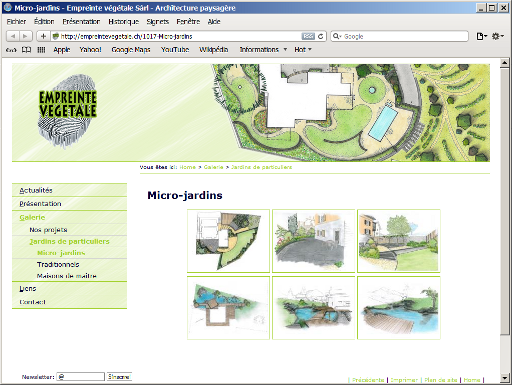Click the vertical scrollbar down arrow

(504, 378)
